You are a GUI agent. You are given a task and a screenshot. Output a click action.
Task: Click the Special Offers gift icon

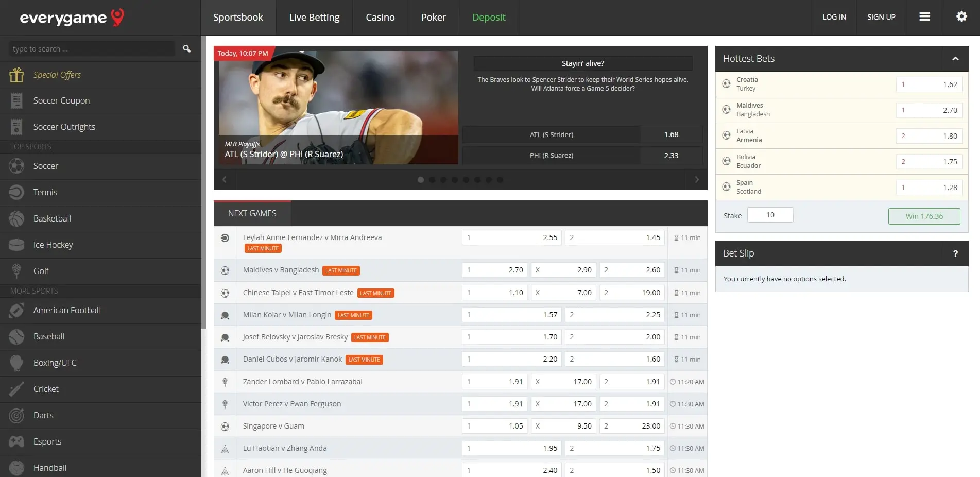click(x=16, y=75)
